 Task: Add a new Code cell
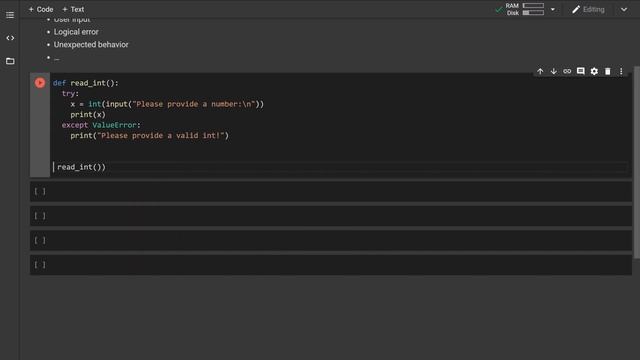41,9
